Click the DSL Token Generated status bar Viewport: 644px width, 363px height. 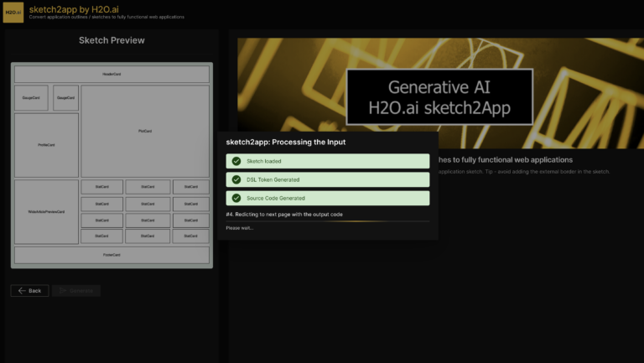328,179
